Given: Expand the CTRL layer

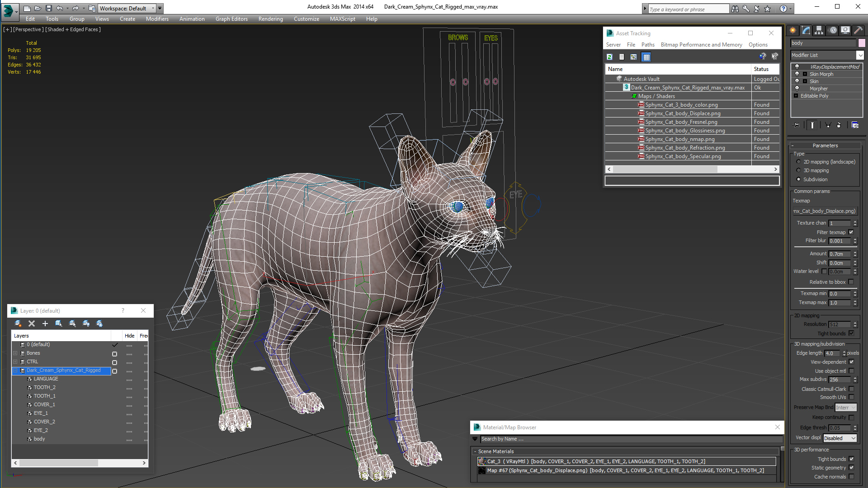Looking at the screenshot, I should (x=15, y=362).
